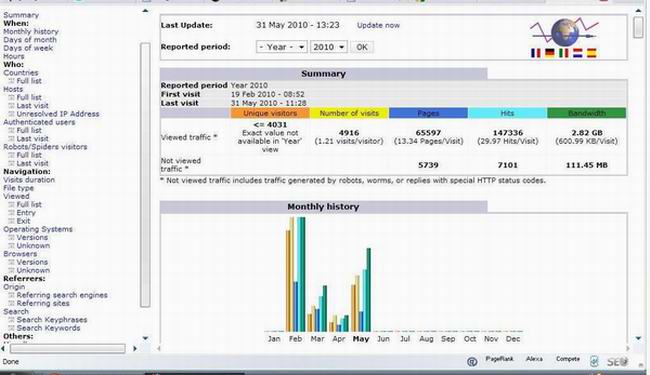Open Last visit under Authenticated users

coord(32,139)
